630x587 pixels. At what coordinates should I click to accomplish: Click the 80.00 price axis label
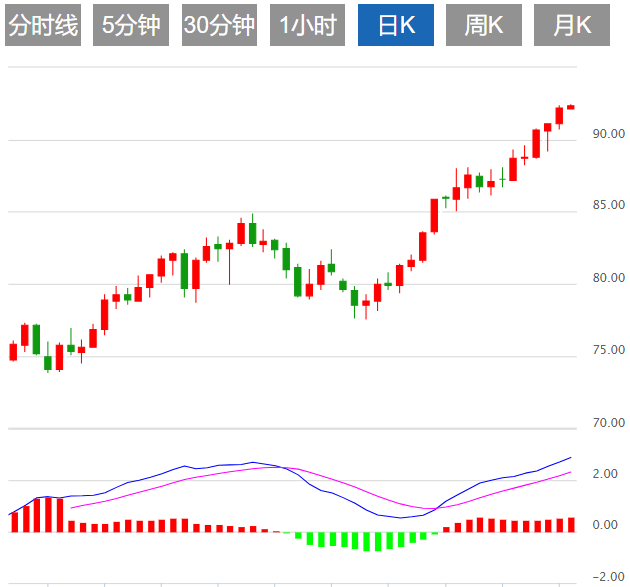pyautogui.click(x=608, y=278)
